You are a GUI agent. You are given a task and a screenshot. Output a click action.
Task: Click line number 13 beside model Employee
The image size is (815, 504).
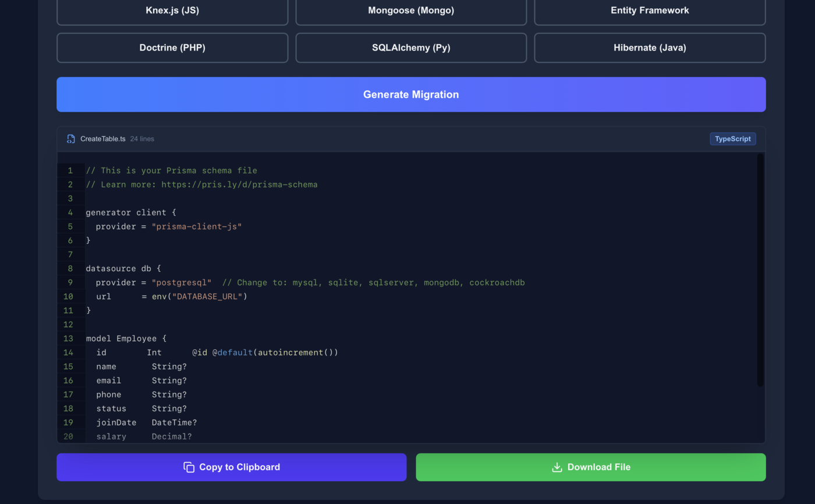(x=70, y=338)
